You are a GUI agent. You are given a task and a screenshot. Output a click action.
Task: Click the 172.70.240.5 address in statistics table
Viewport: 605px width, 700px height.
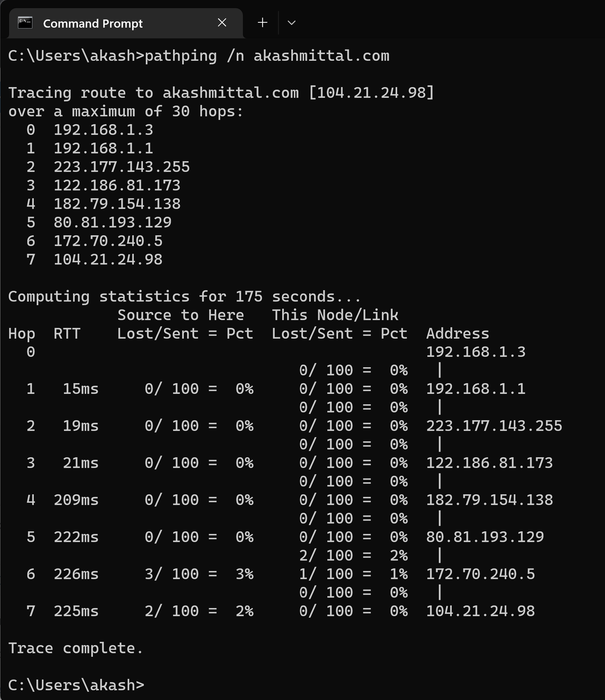click(480, 574)
